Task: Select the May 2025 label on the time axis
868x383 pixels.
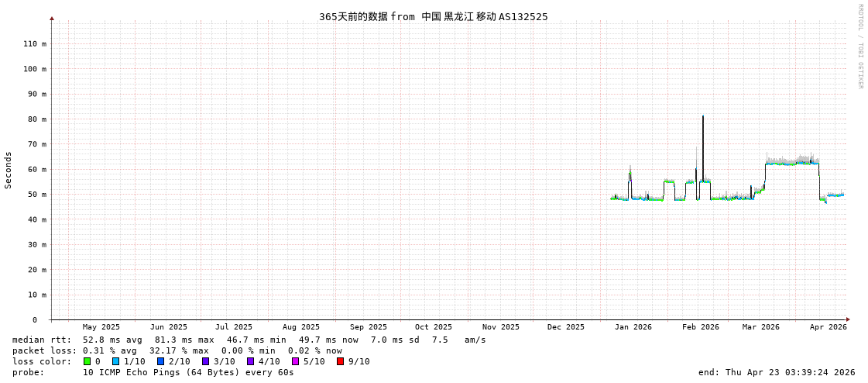Action: coord(101,327)
